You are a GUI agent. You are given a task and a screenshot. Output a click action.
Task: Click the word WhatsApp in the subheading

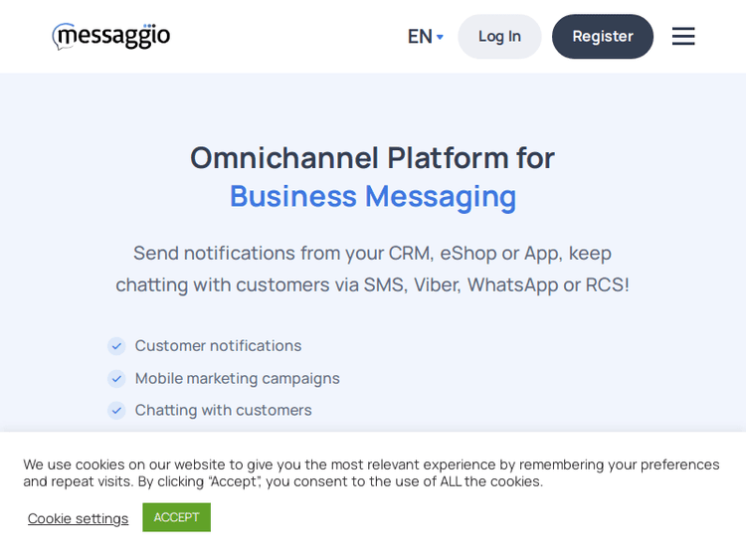tap(512, 284)
